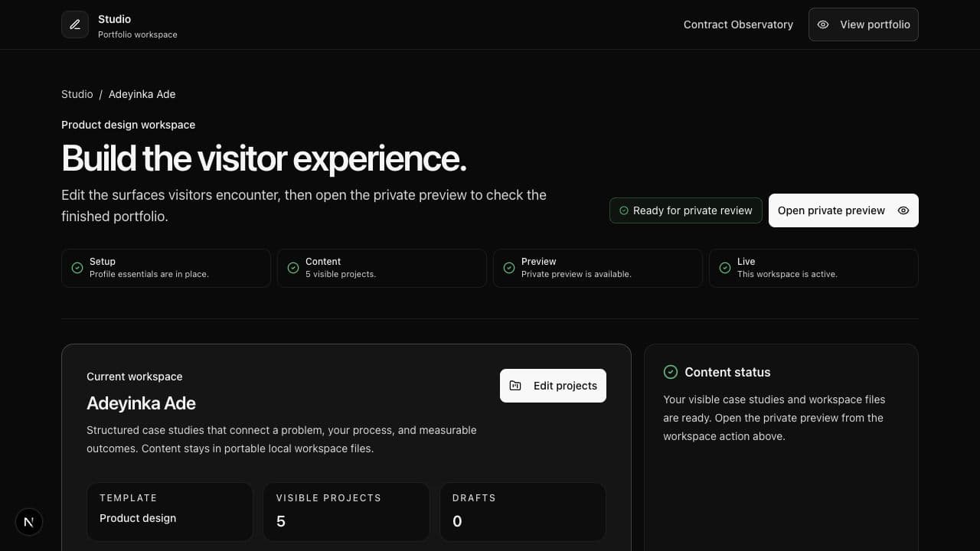980x551 pixels.
Task: Click the 'Adeyinka Ade' workspace title
Action: click(x=141, y=403)
